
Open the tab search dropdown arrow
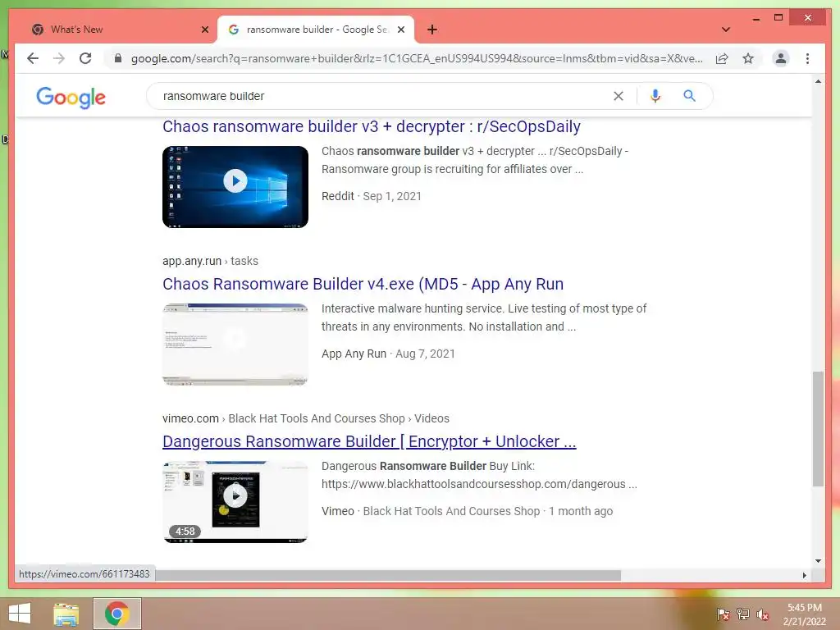pyautogui.click(x=726, y=30)
